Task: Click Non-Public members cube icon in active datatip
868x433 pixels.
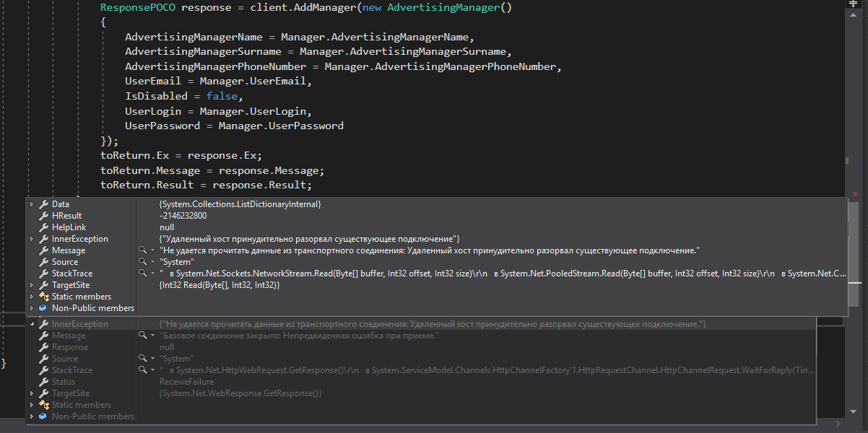Action: tap(43, 308)
